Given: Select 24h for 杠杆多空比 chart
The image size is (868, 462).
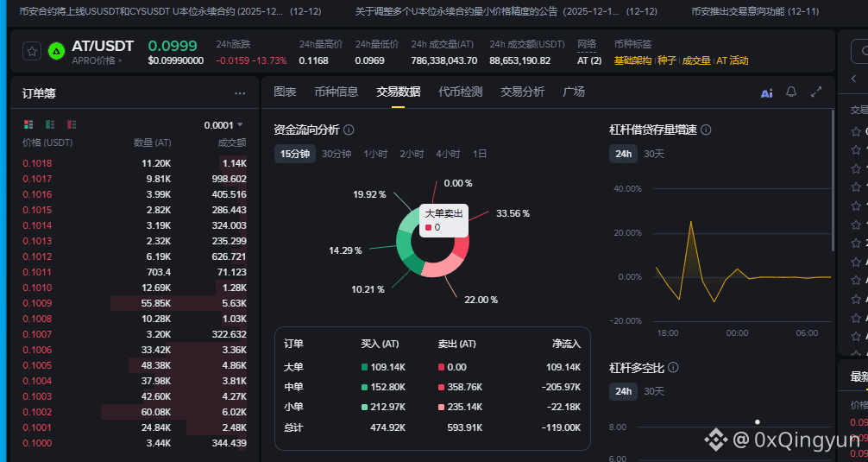Looking at the screenshot, I should pyautogui.click(x=623, y=391).
